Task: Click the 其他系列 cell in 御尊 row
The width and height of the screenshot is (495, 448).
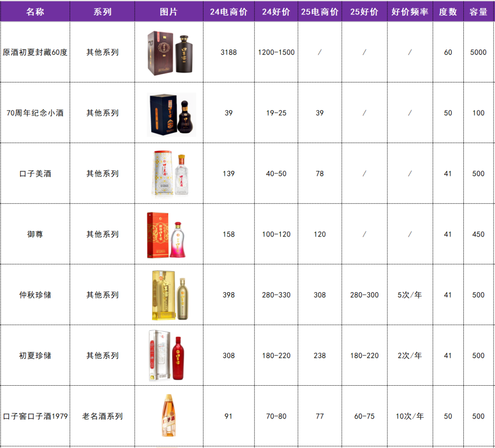Action: coord(102,234)
